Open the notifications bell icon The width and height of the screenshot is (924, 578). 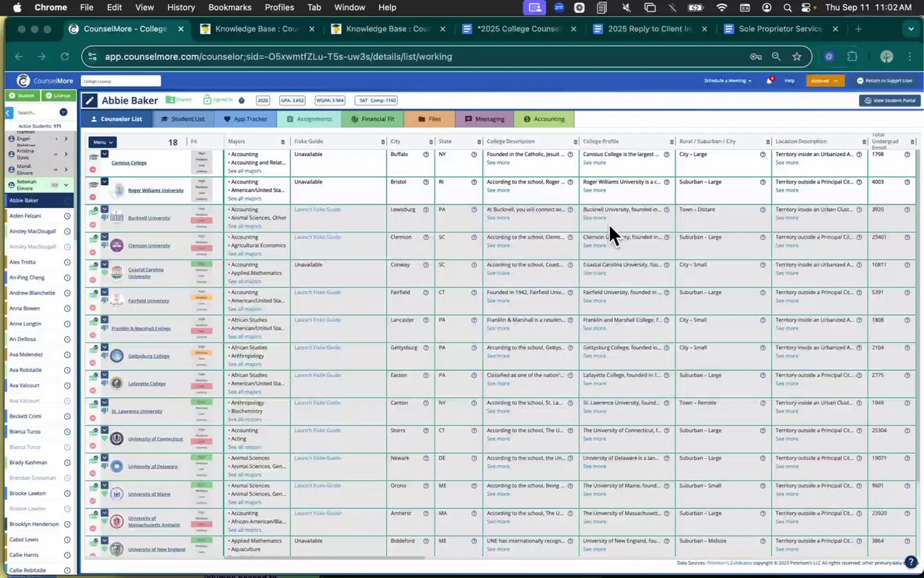[x=770, y=81]
